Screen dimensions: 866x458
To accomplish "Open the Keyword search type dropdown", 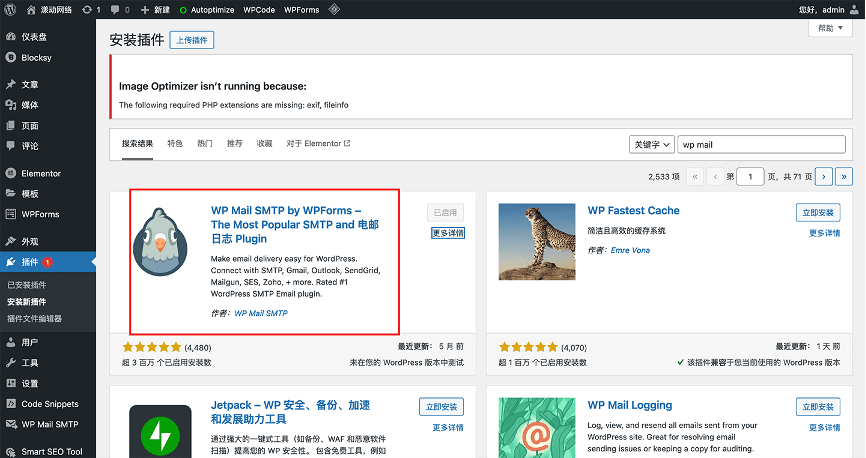I will 652,144.
